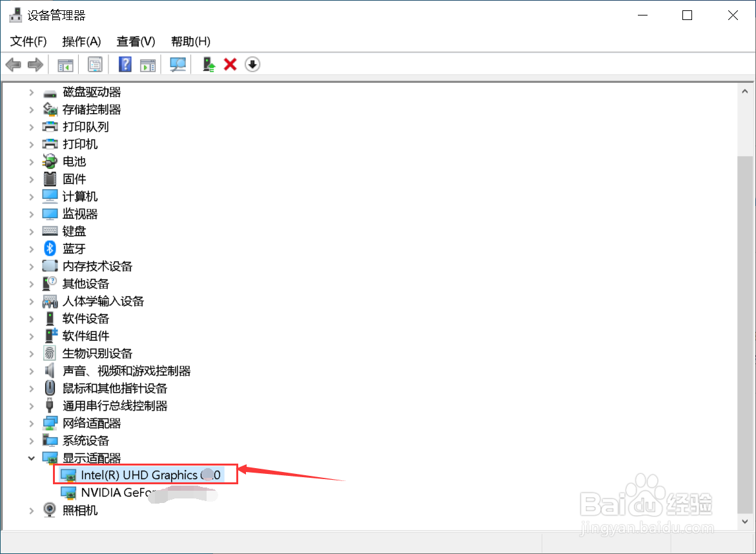756x554 pixels.
Task: Expand the 内存技术设备 node
Action: click(32, 266)
